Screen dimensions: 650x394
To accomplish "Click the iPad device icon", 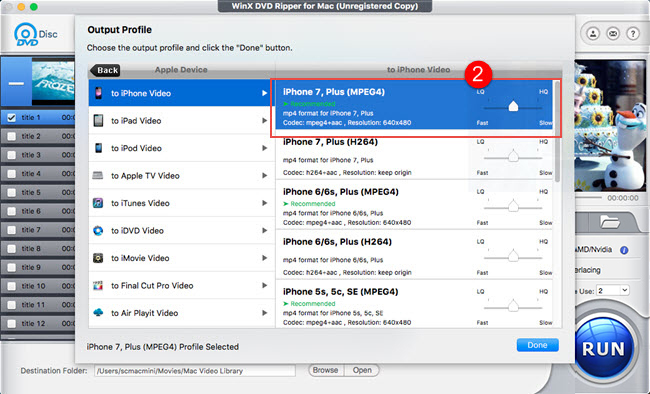I will click(98, 121).
